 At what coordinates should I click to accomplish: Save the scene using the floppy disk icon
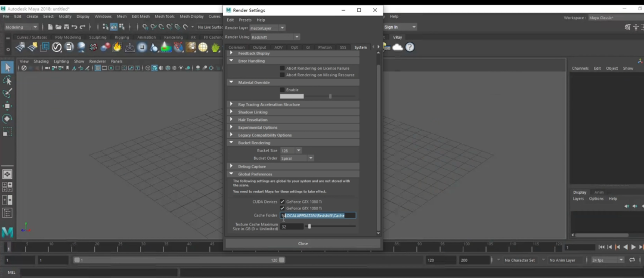pos(66,27)
